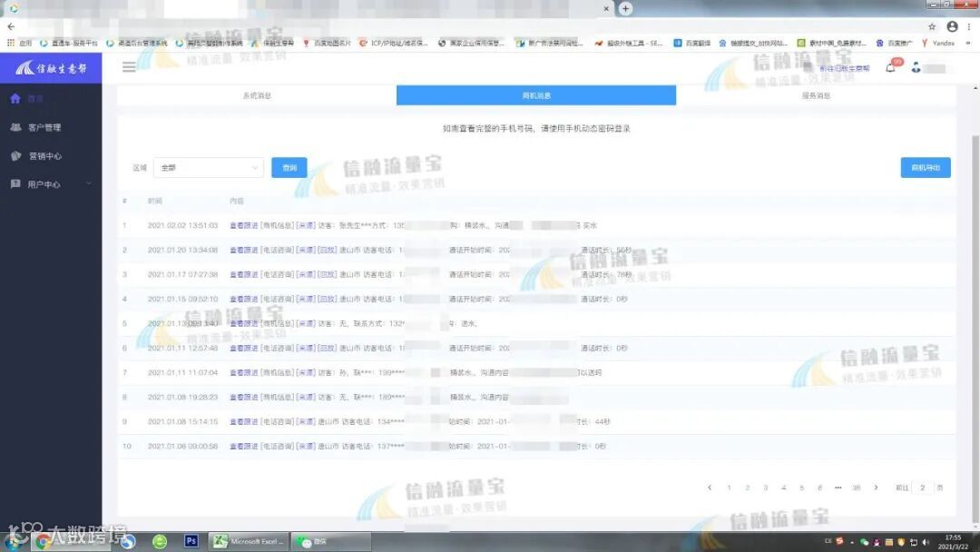Click the Windows Start button
Image resolution: width=980 pixels, height=552 pixels.
pos(14,541)
